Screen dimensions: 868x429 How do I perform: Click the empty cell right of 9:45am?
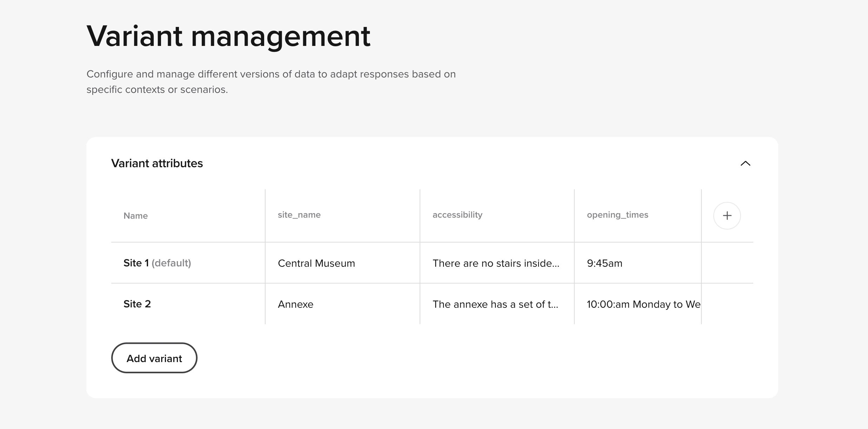(x=727, y=263)
